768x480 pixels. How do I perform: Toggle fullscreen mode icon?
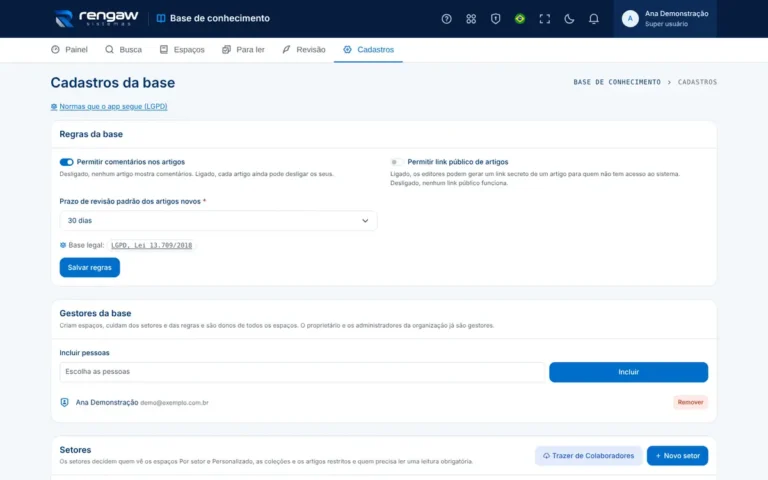(x=545, y=19)
